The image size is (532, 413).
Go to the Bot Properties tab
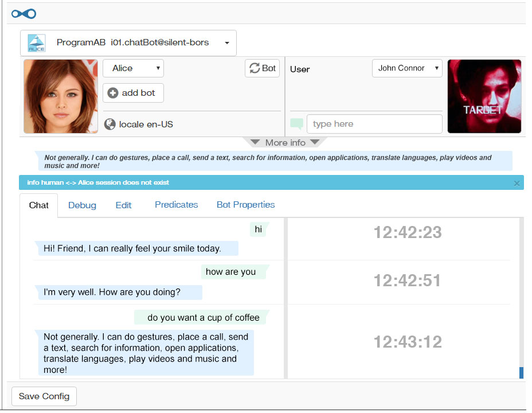245,205
